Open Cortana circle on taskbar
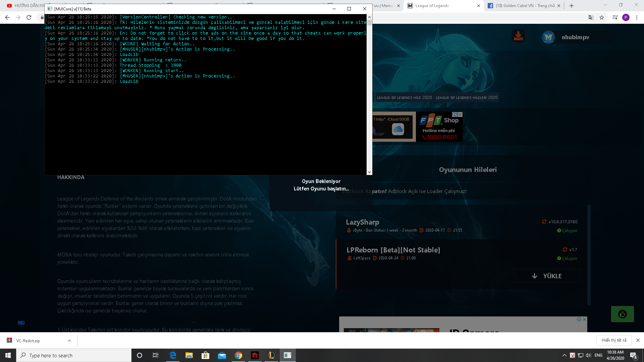This screenshot has width=644, height=362. tap(140, 355)
